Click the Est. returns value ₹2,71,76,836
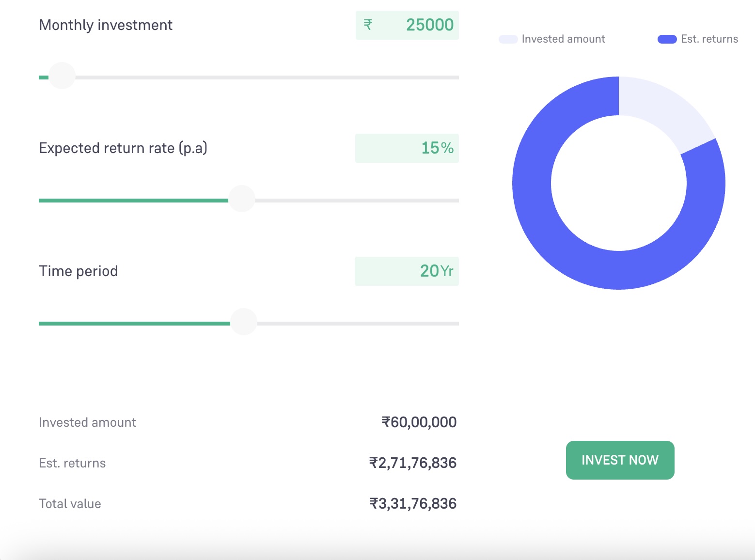This screenshot has width=755, height=560. tap(412, 463)
